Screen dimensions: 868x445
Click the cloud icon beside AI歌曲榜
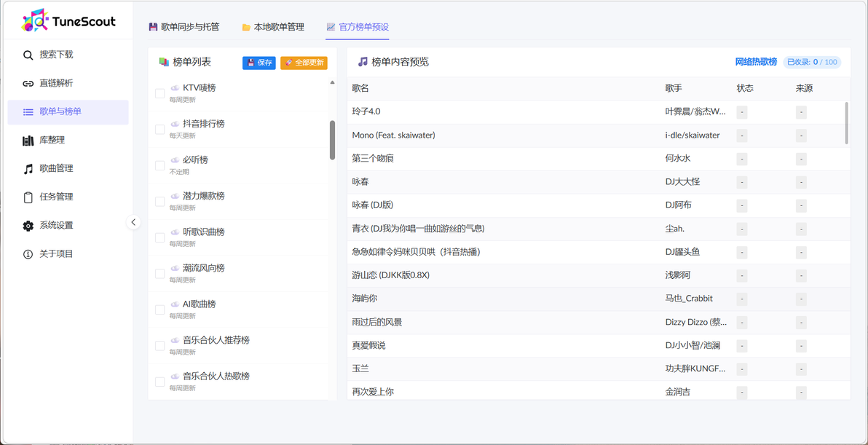pos(174,304)
